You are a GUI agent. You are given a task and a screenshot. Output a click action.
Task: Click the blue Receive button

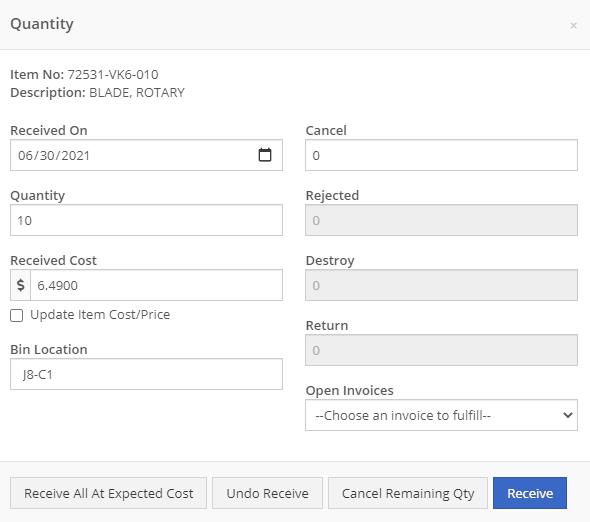click(530, 493)
